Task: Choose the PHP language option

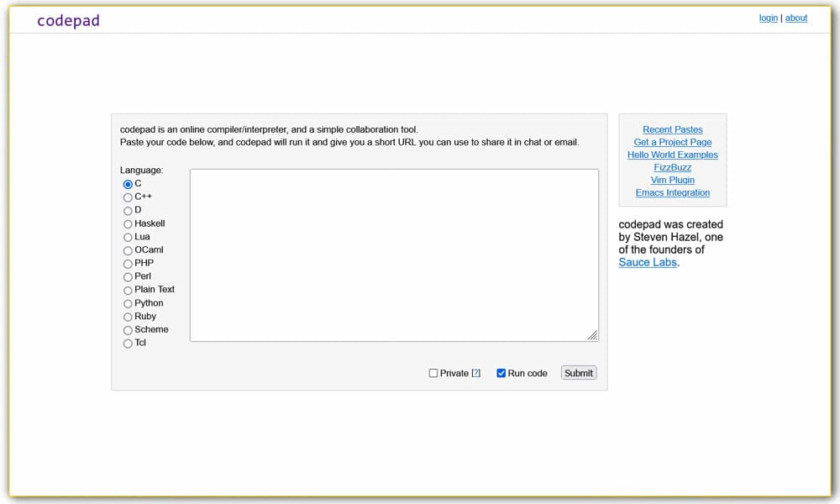Action: coord(128,264)
